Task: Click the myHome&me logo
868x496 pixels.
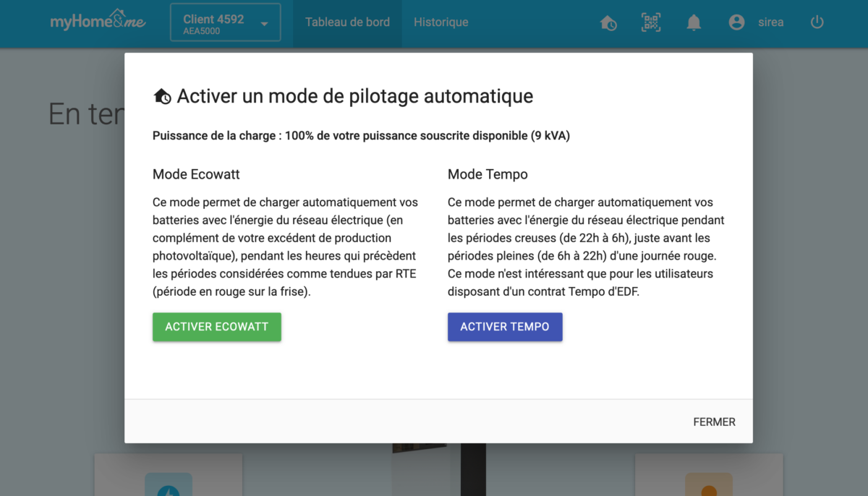Action: click(98, 21)
